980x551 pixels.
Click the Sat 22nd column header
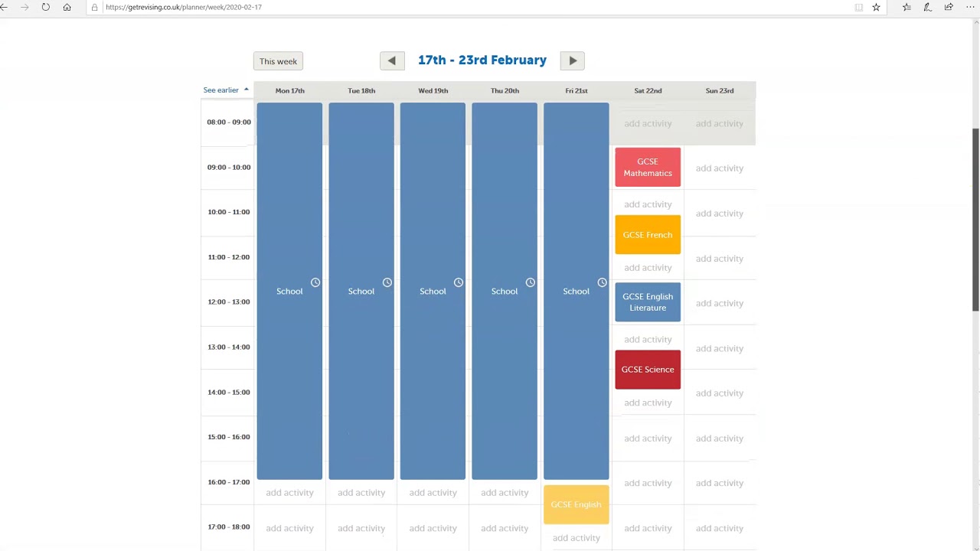[x=648, y=90]
